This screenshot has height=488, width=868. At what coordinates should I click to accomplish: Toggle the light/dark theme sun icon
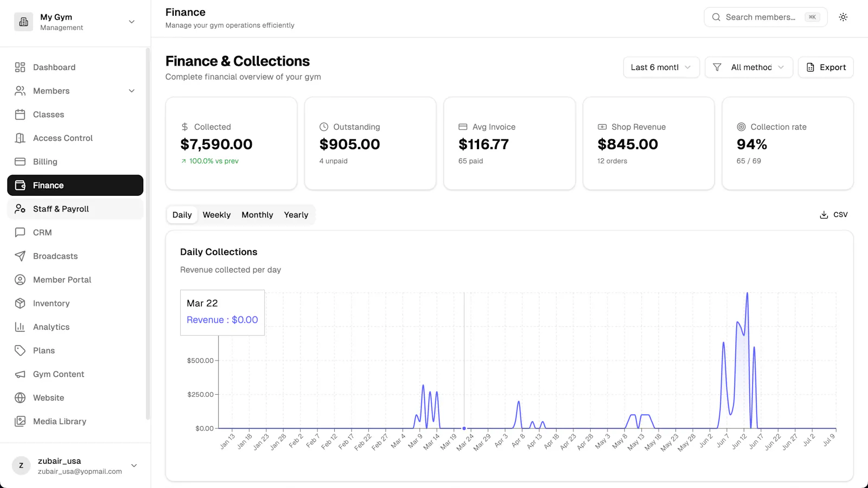[x=843, y=17]
